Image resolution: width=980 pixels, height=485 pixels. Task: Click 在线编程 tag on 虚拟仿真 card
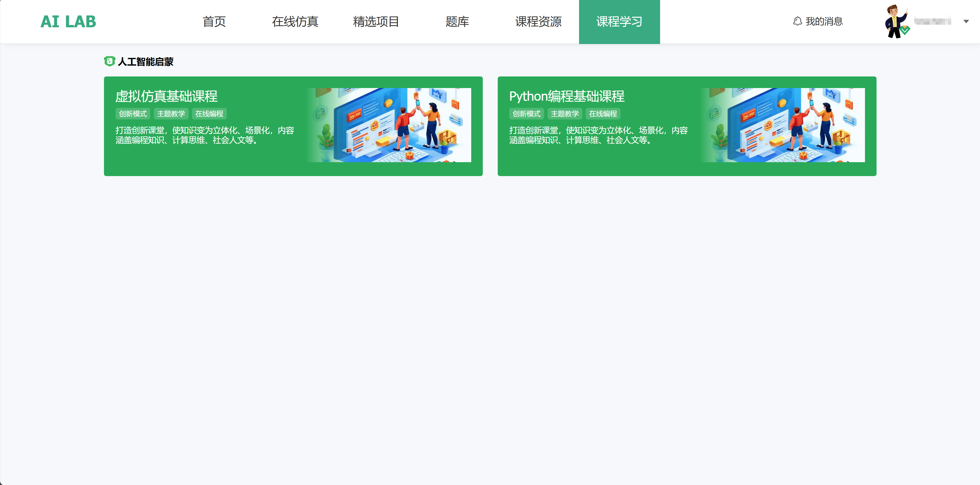pos(209,114)
